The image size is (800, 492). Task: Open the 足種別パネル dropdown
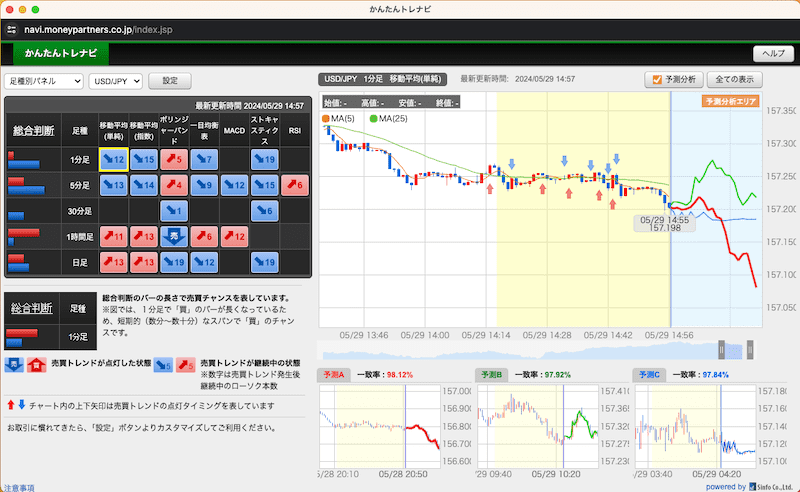coord(43,81)
